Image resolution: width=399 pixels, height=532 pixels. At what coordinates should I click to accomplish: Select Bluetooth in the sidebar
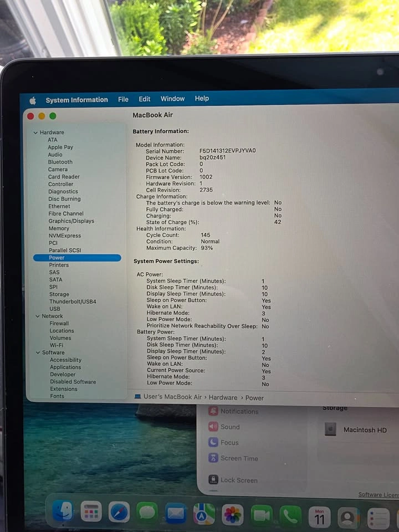tap(60, 162)
